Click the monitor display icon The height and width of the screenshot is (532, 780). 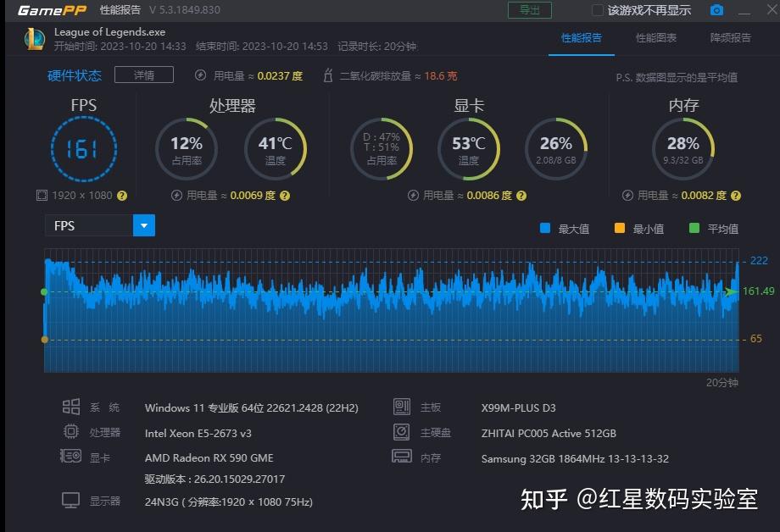[70, 500]
